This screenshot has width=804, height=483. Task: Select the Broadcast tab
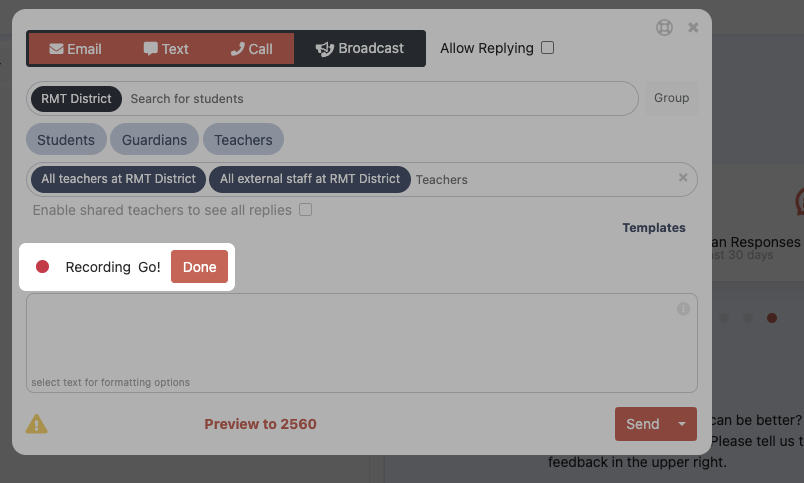360,49
